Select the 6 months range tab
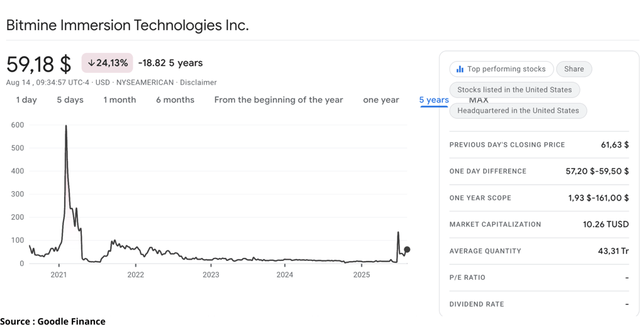This screenshot has width=644, height=332. point(175,100)
